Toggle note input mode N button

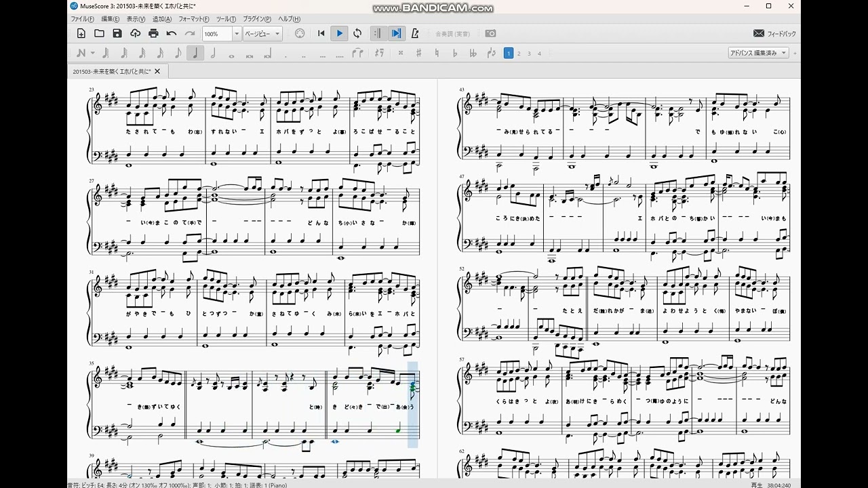click(81, 53)
